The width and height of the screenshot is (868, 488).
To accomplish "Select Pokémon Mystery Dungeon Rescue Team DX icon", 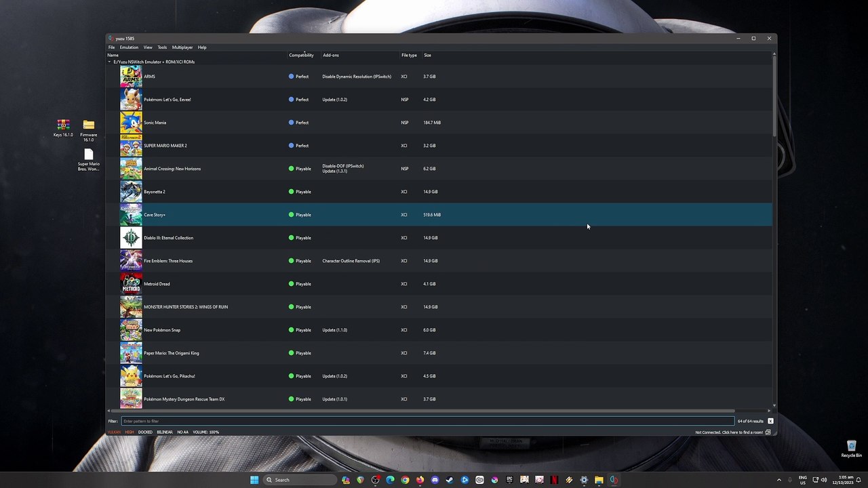I will pyautogui.click(x=131, y=399).
